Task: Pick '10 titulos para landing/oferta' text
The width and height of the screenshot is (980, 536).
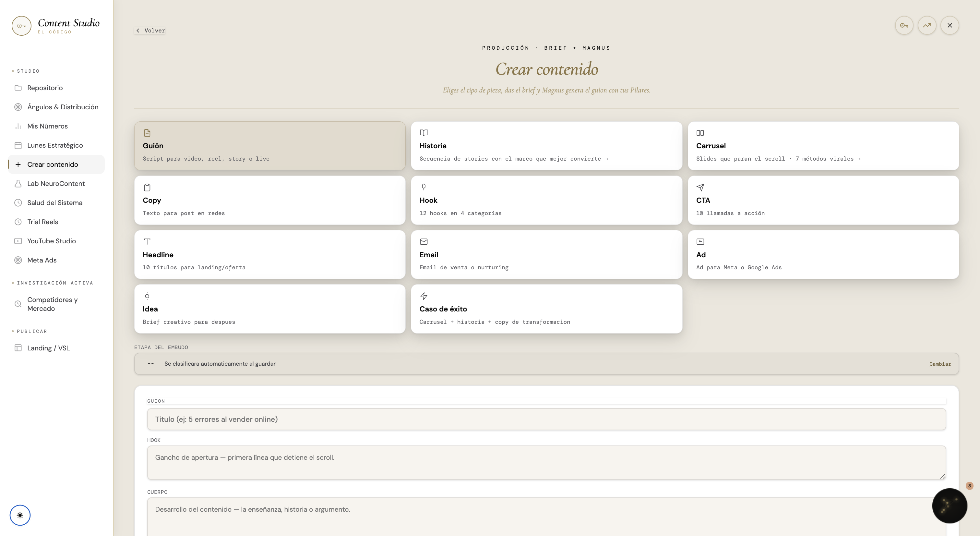Action: click(194, 268)
